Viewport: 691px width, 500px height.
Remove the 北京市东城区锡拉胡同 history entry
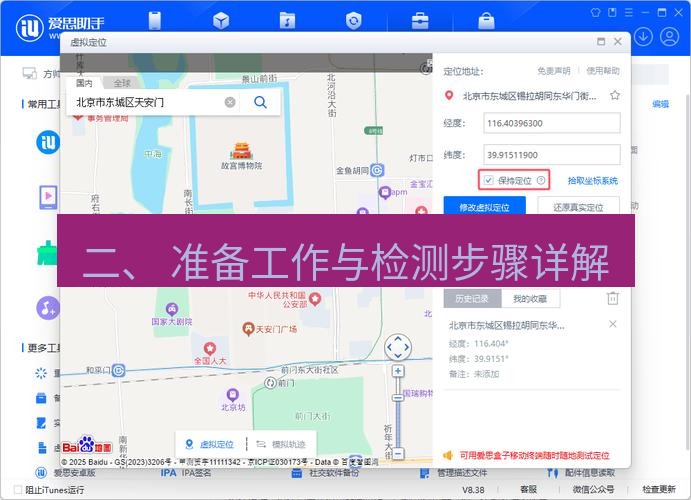pyautogui.click(x=613, y=324)
